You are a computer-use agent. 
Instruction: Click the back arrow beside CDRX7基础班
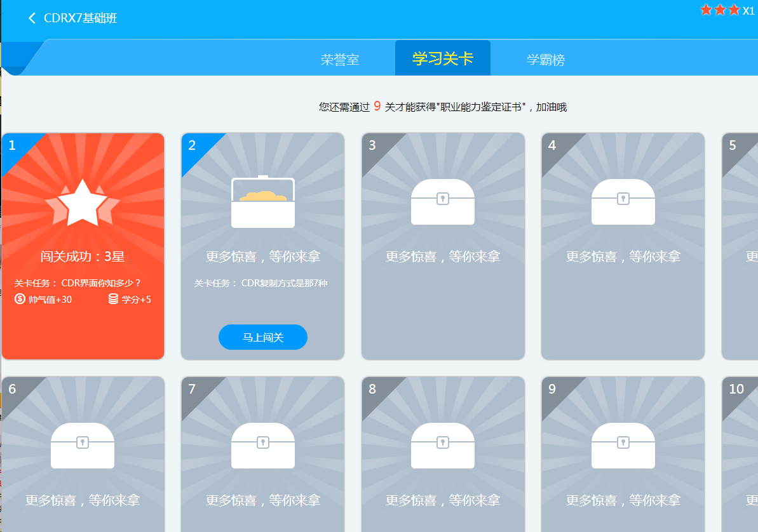click(x=32, y=18)
